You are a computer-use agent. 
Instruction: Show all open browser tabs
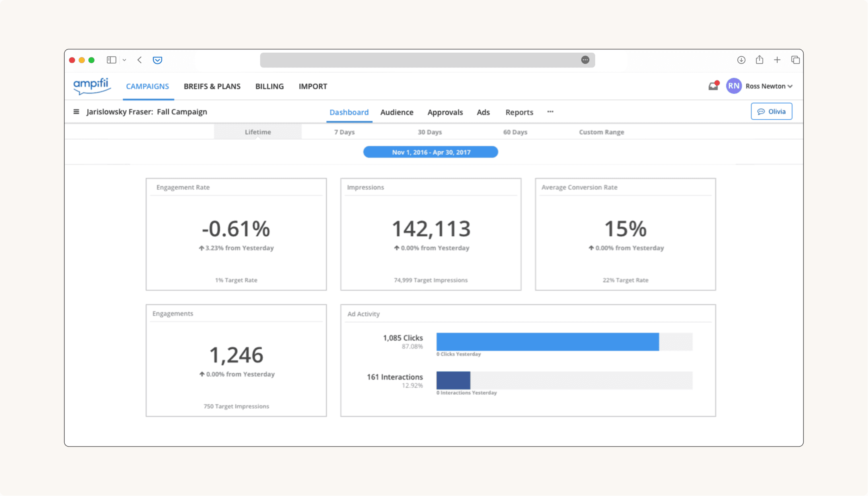[x=796, y=59]
